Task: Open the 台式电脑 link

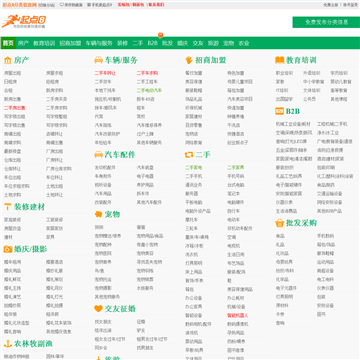Action: [236, 185]
